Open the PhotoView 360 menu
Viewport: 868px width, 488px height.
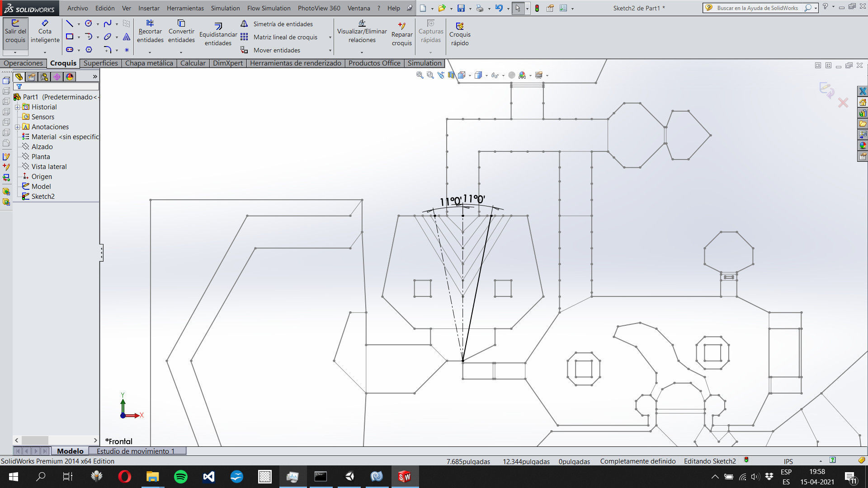point(319,8)
